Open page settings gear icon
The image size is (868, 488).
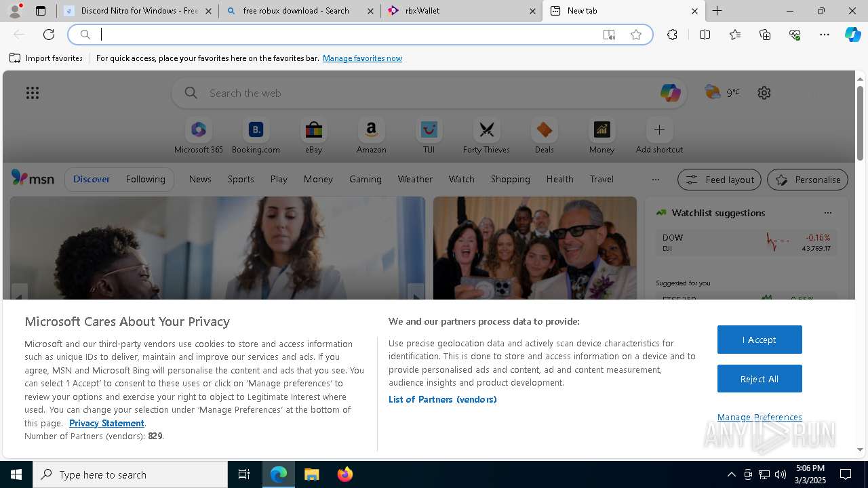point(764,93)
